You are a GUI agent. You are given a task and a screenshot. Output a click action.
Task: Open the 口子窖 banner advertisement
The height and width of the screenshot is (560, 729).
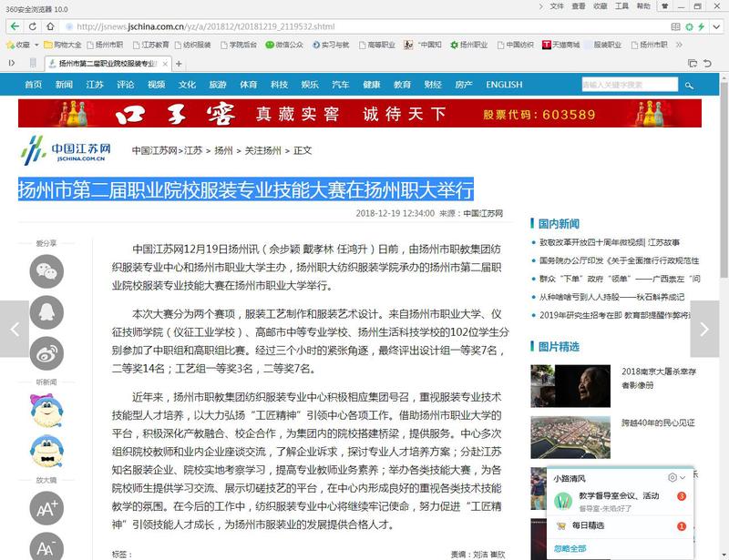pyautogui.click(x=360, y=115)
